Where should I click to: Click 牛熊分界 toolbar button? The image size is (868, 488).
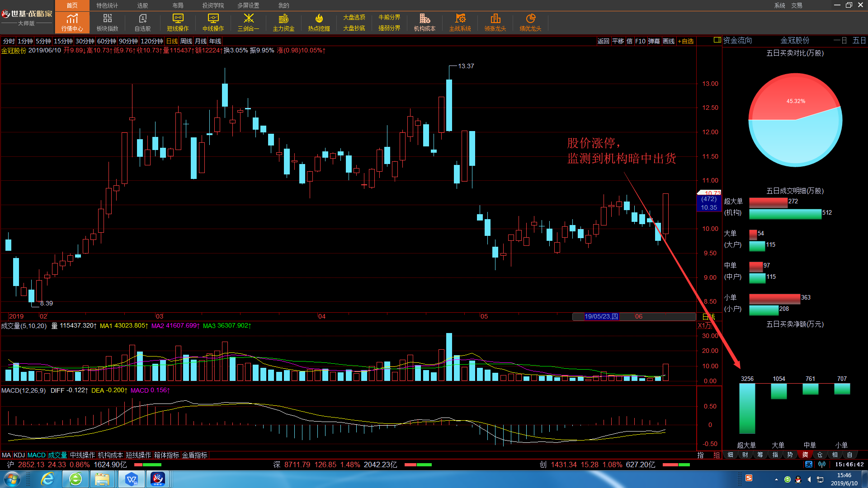click(389, 17)
